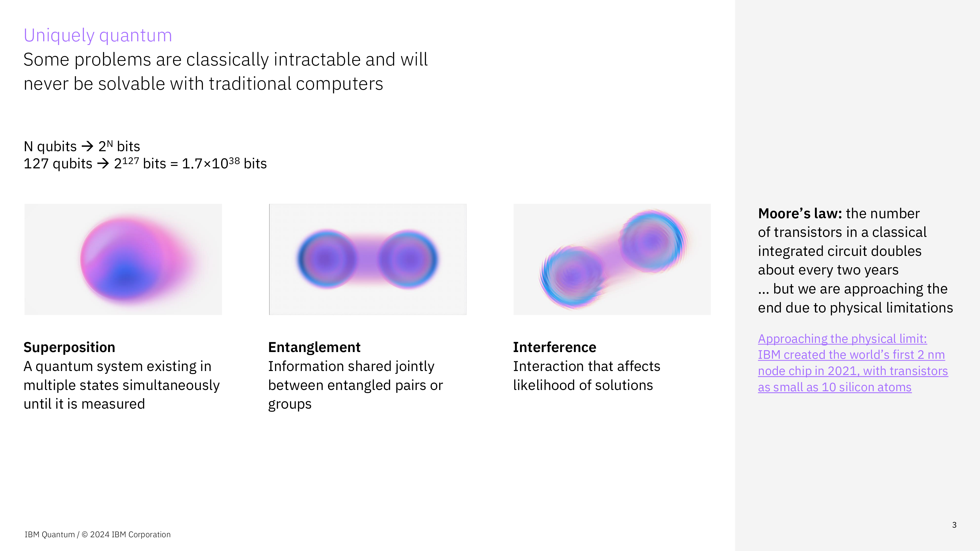Click the Superposition illustration image
This screenshot has height=551, width=980.
pyautogui.click(x=123, y=259)
